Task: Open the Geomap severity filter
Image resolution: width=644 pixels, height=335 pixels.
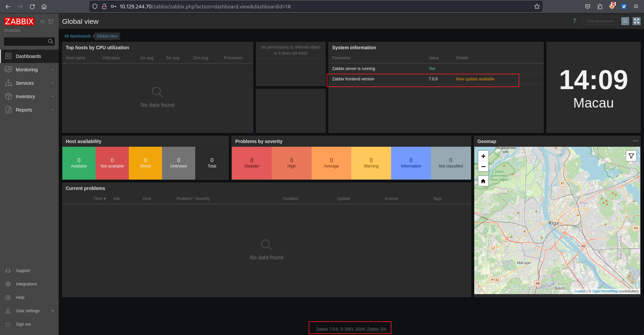Action: [631, 156]
